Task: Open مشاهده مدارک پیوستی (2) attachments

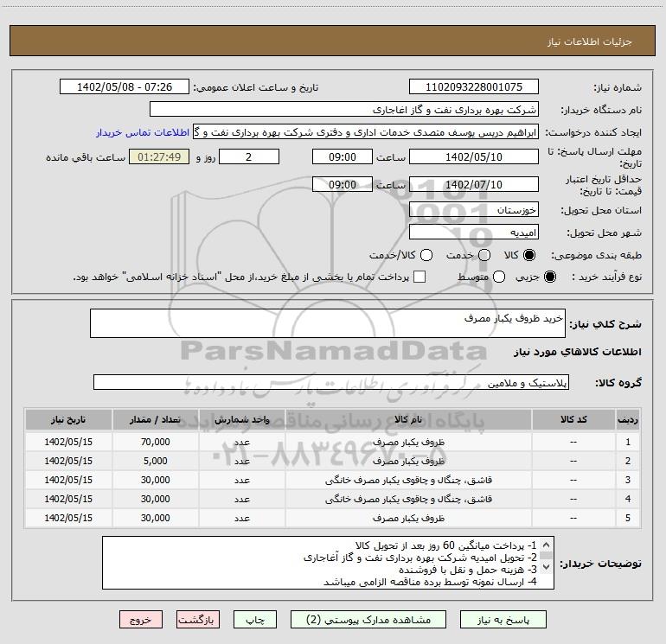Action: 368,620
